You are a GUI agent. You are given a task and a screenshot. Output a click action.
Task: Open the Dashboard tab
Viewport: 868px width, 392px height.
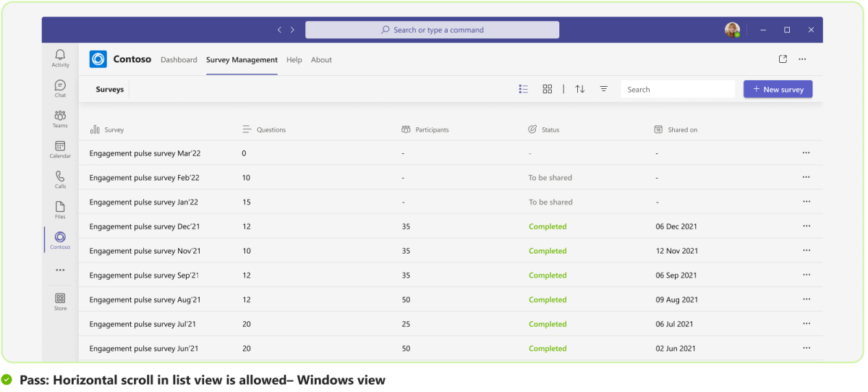[x=179, y=60]
